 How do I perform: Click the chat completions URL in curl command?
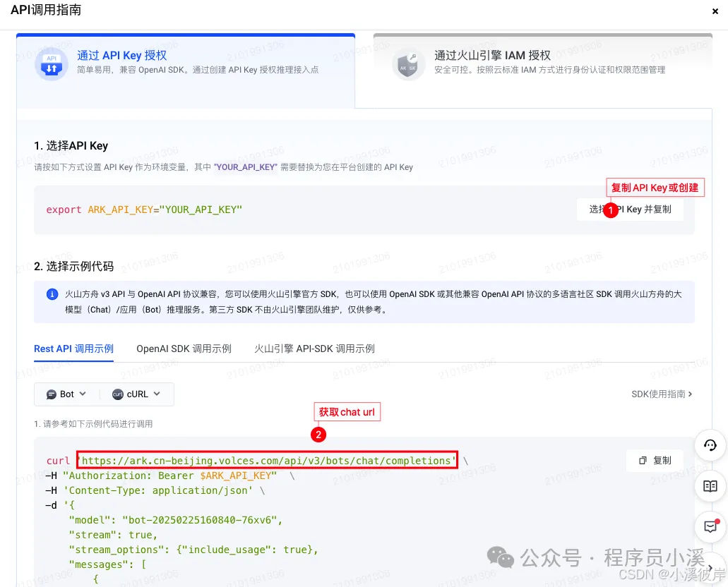pos(267,460)
